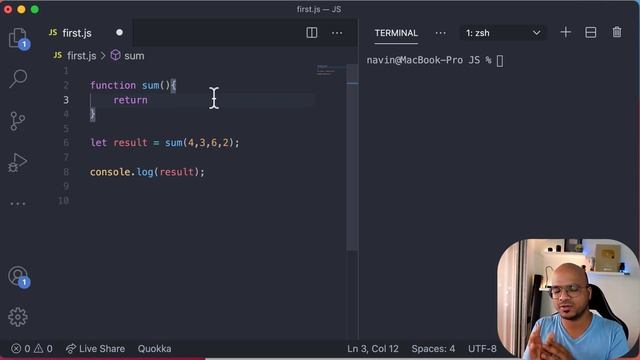Open the 1: zsh terminal selector dropdown

503,33
